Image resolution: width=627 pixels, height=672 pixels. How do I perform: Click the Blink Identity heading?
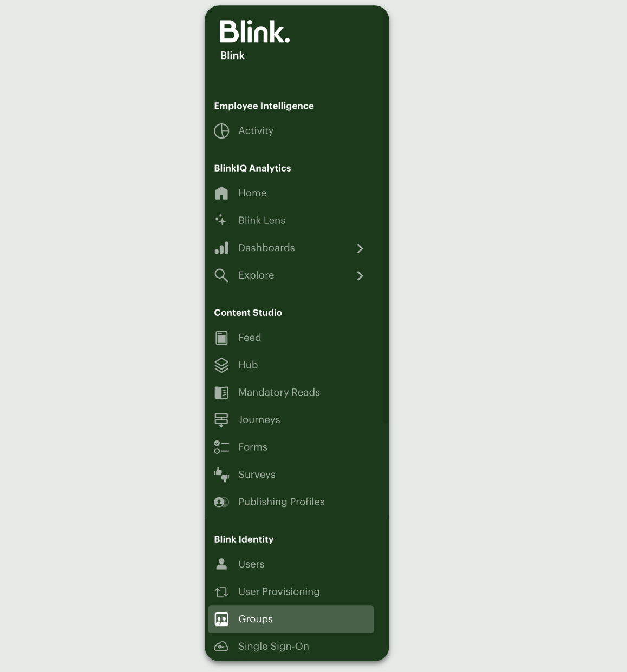[244, 539]
